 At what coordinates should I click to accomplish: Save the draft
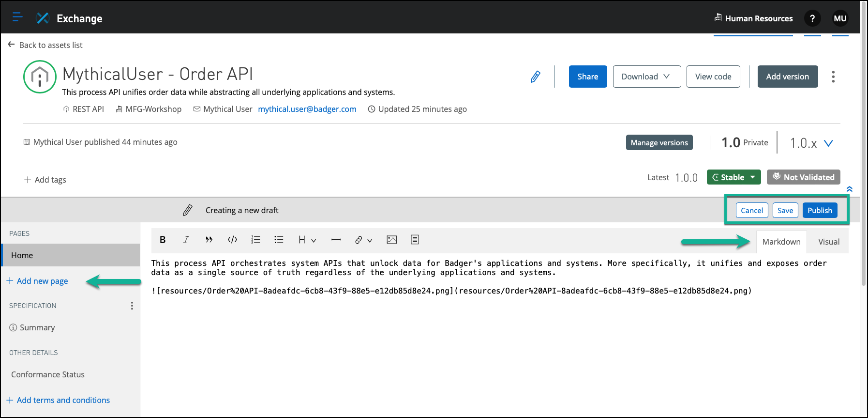point(785,210)
